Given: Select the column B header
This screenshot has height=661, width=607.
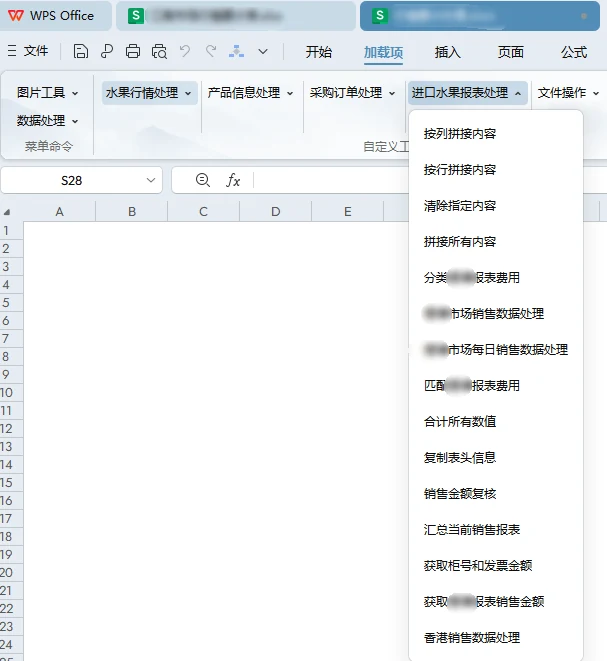Looking at the screenshot, I should pyautogui.click(x=132, y=212).
